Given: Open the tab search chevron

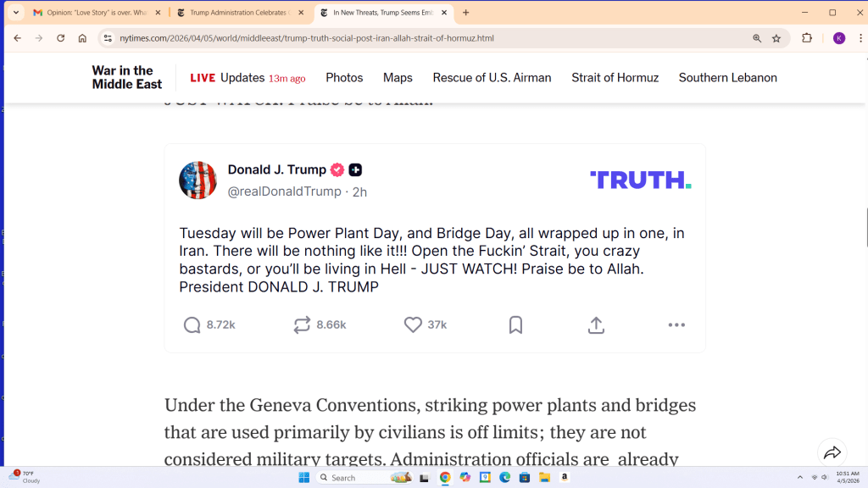Looking at the screenshot, I should click(x=14, y=13).
